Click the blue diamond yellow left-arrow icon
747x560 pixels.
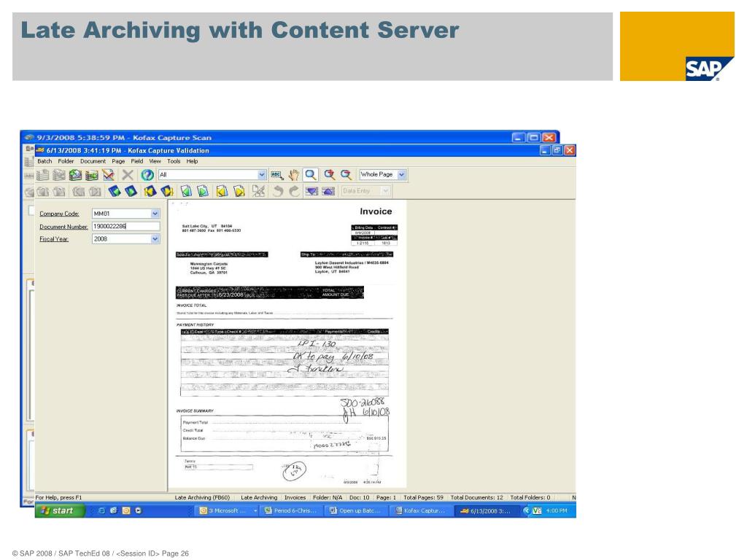[x=150, y=192]
